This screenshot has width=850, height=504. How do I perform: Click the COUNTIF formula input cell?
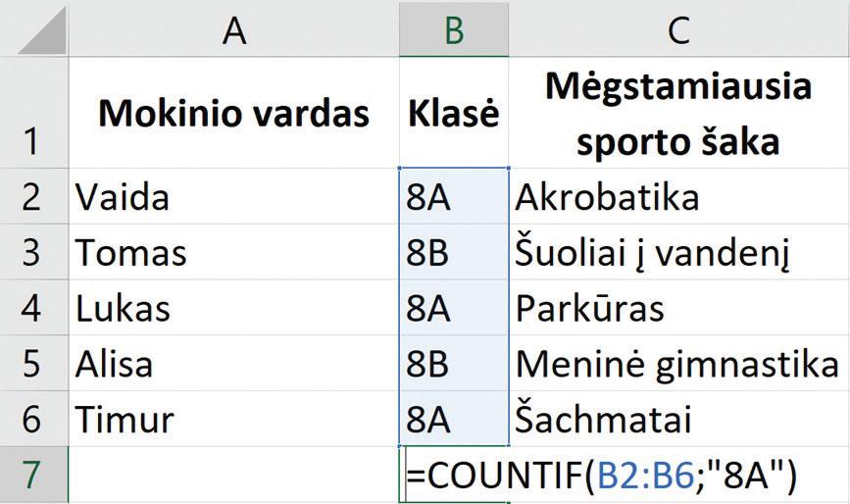click(454, 475)
